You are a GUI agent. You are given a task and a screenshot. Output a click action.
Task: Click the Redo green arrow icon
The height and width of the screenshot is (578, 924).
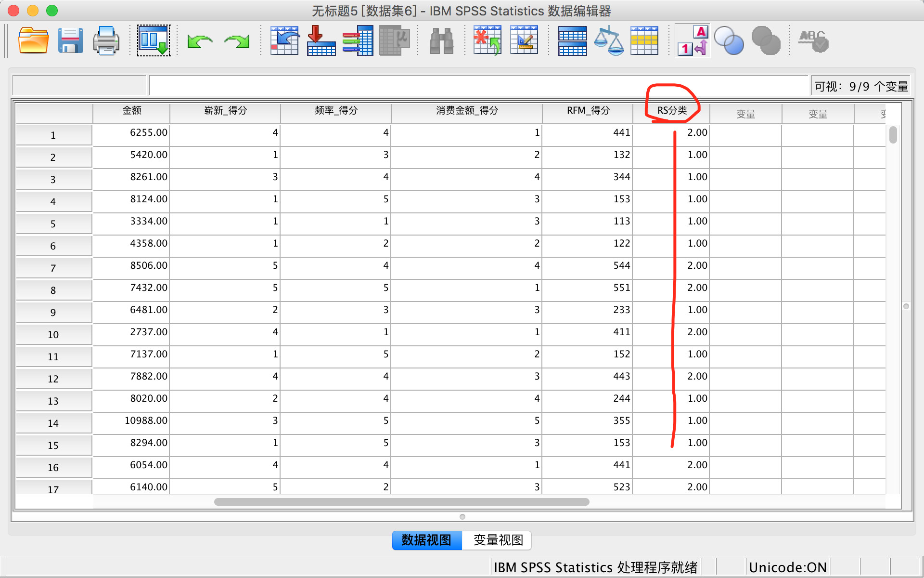pyautogui.click(x=237, y=42)
